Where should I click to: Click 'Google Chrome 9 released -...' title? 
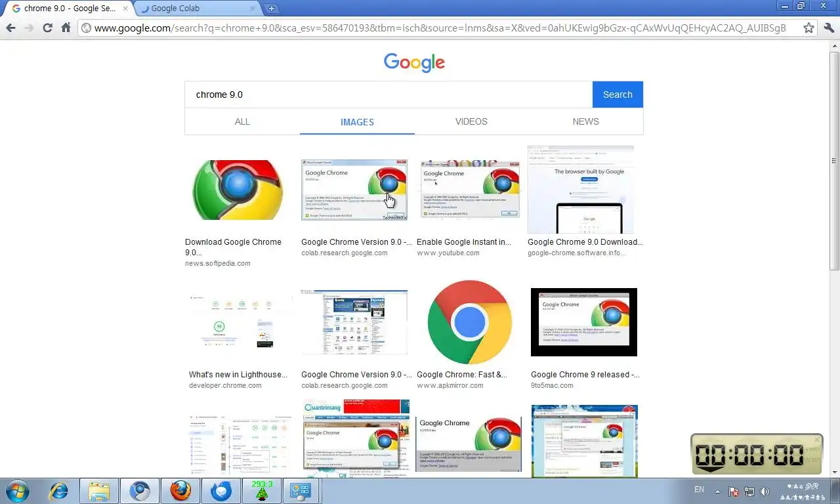point(585,374)
